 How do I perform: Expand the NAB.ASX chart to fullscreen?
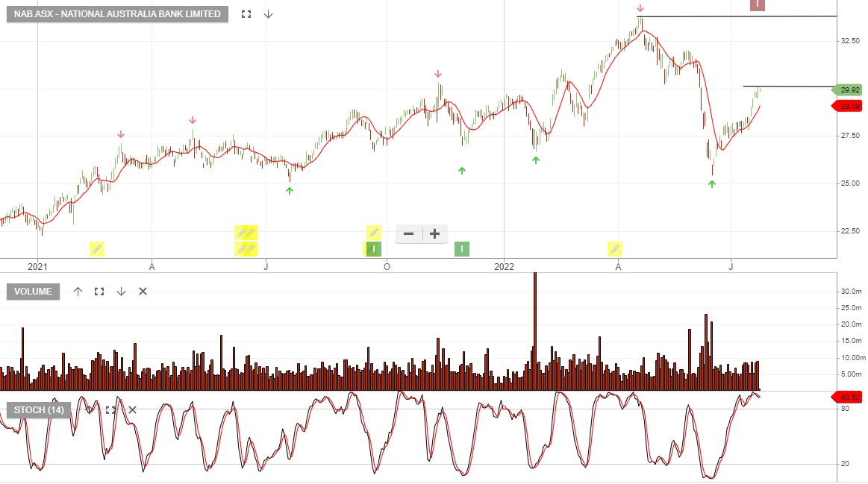[x=247, y=13]
